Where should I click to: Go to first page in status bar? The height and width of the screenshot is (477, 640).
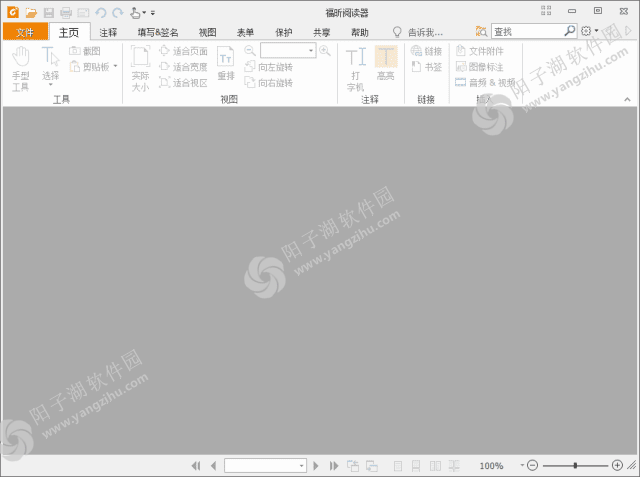click(x=196, y=466)
